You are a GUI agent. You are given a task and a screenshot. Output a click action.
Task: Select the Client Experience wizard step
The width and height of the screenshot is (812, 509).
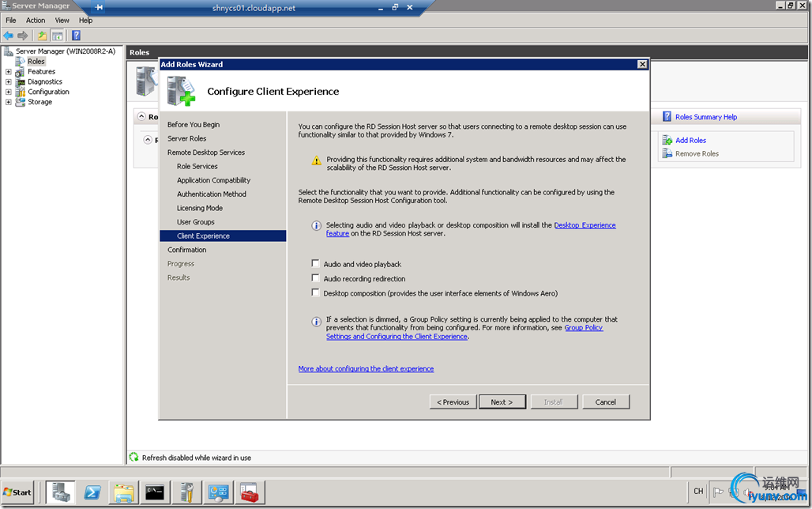224,236
